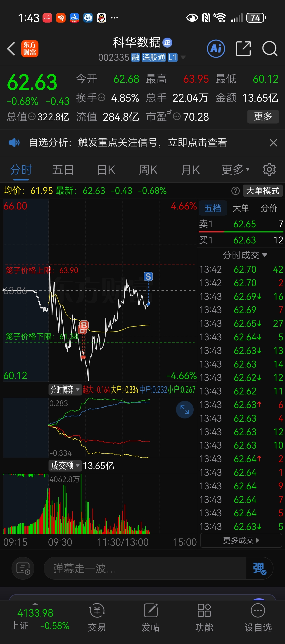This screenshot has height=644, width=285.
Task: Open chart settings gear icon
Action: (x=269, y=170)
